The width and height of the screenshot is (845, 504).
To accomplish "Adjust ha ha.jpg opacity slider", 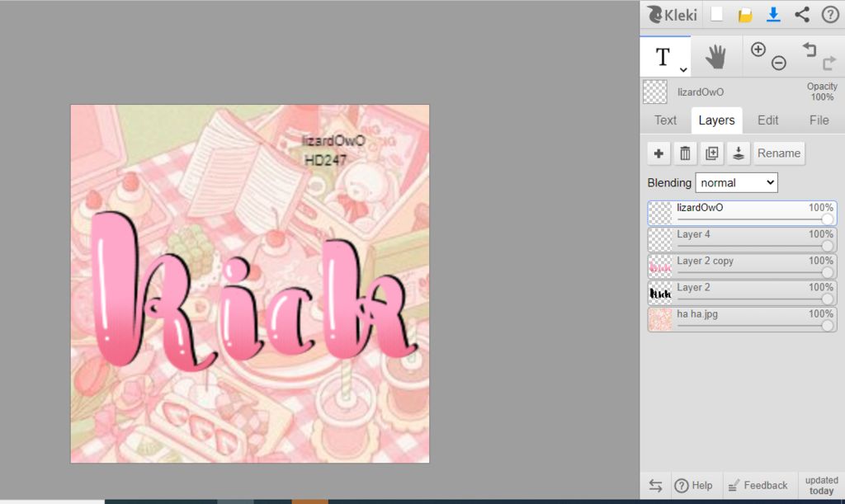I will click(754, 325).
